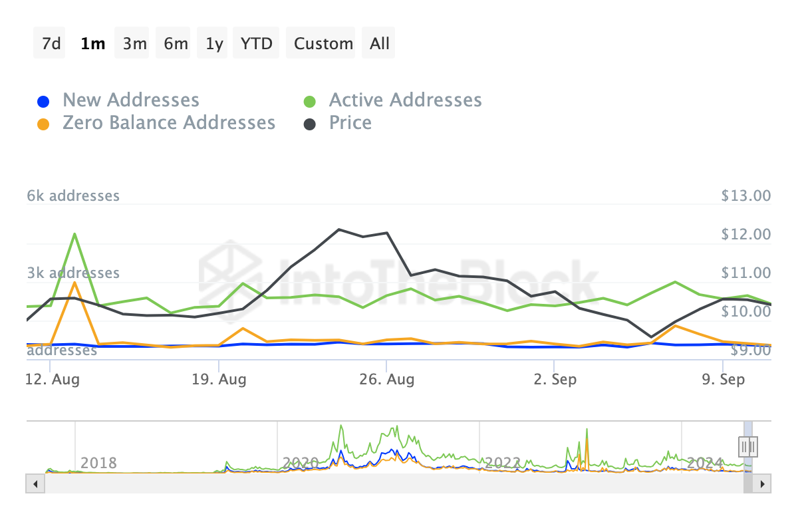Select the 7d time range
Viewport: 798px width, 532px height.
(x=50, y=43)
